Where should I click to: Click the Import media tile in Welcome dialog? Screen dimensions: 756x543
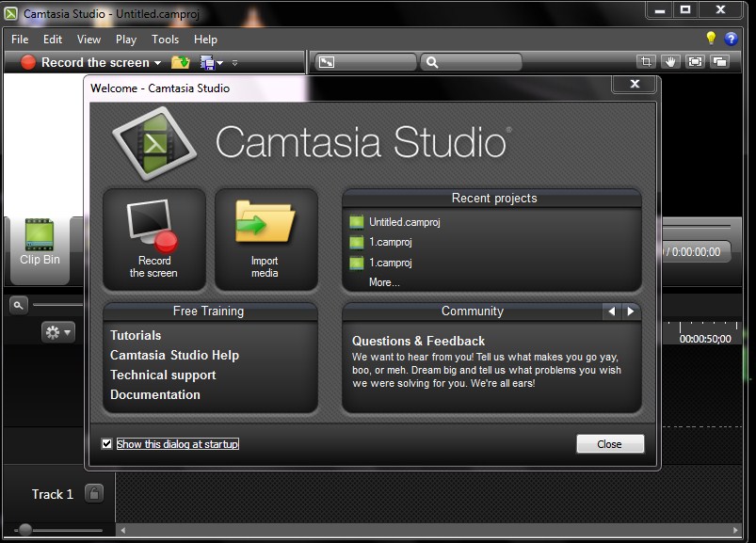pos(265,239)
